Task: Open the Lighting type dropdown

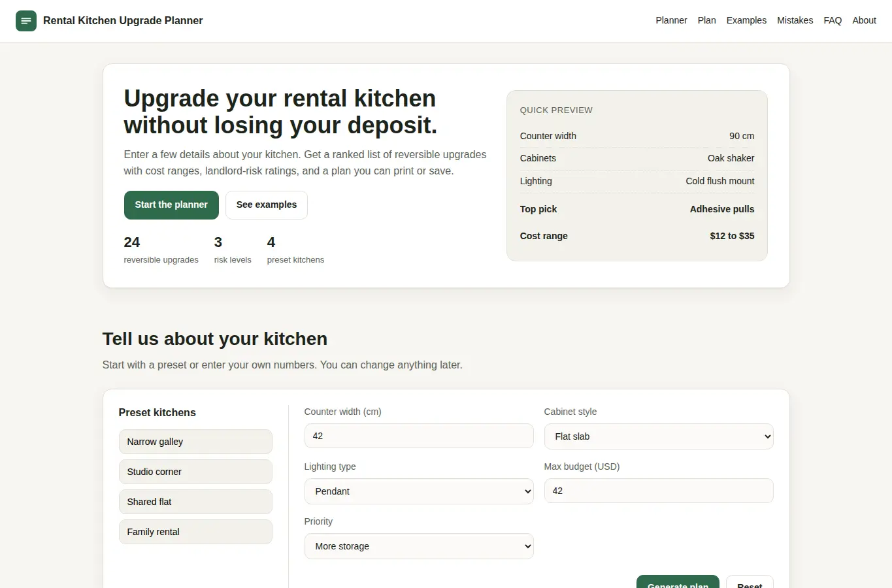Action: [419, 491]
